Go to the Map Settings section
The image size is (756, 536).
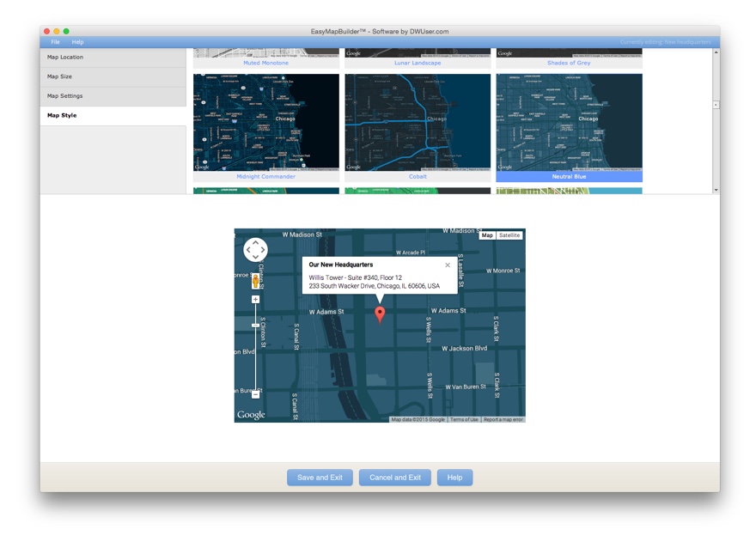[113, 96]
